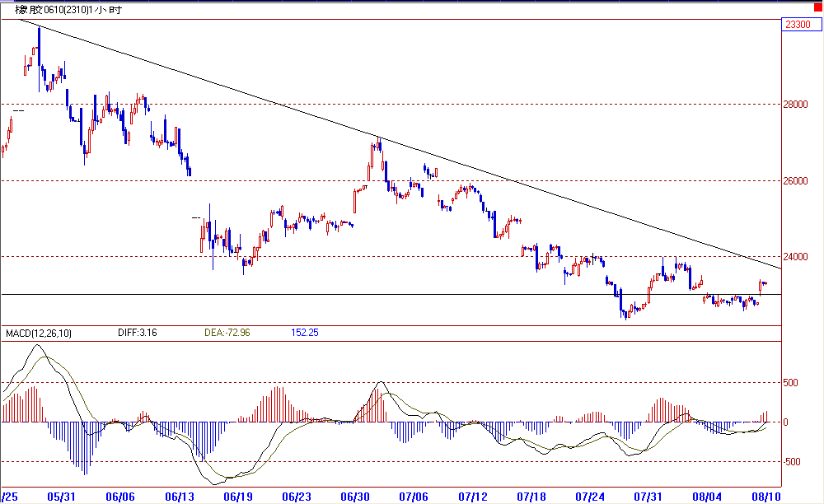Click the MACD 0 axis label
The height and width of the screenshot is (504, 824).
(785, 422)
